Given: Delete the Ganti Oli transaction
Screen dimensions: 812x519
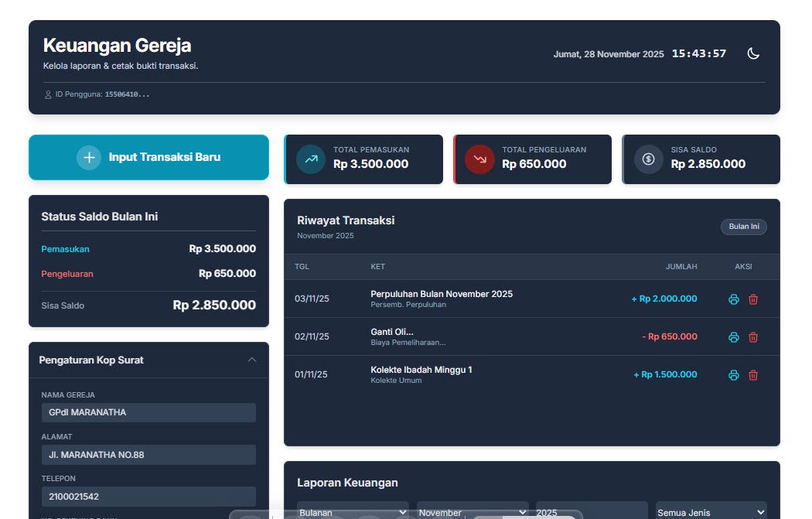Looking at the screenshot, I should coord(753,337).
